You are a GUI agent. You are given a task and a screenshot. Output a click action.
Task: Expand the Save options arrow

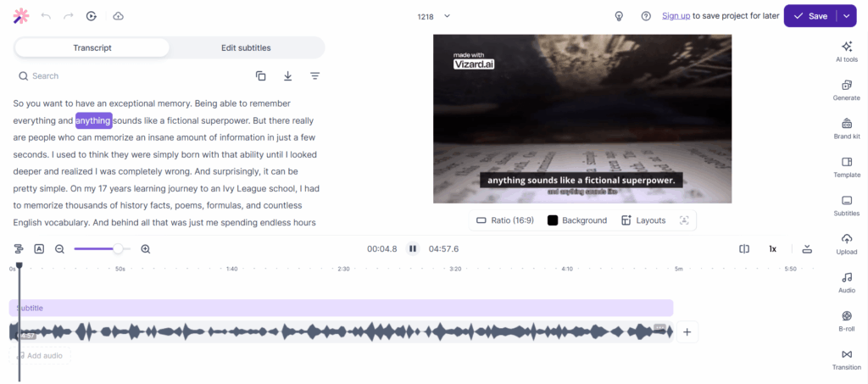click(x=847, y=16)
